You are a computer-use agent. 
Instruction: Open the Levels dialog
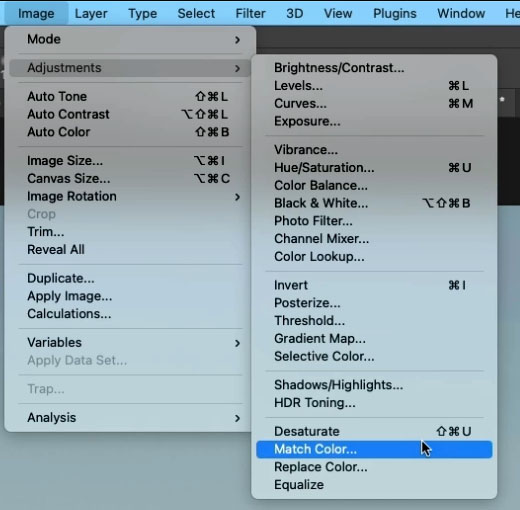374,86
